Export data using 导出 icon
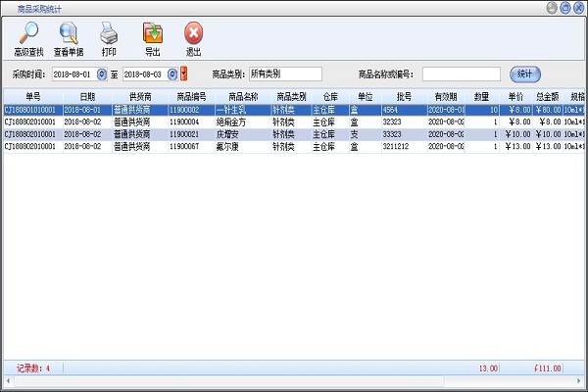 [152, 36]
